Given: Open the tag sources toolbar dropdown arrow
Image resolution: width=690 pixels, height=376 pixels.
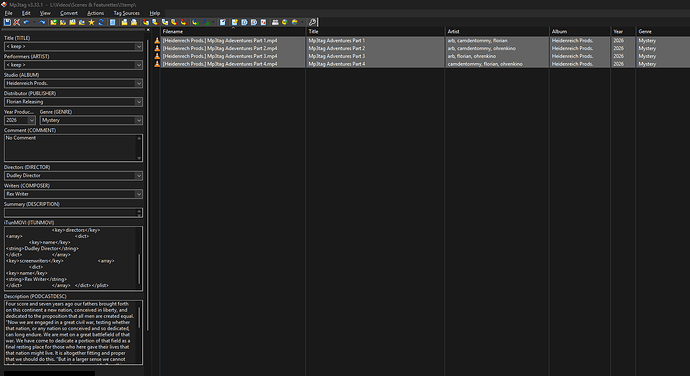Looking at the screenshot, I should tap(302, 22).
